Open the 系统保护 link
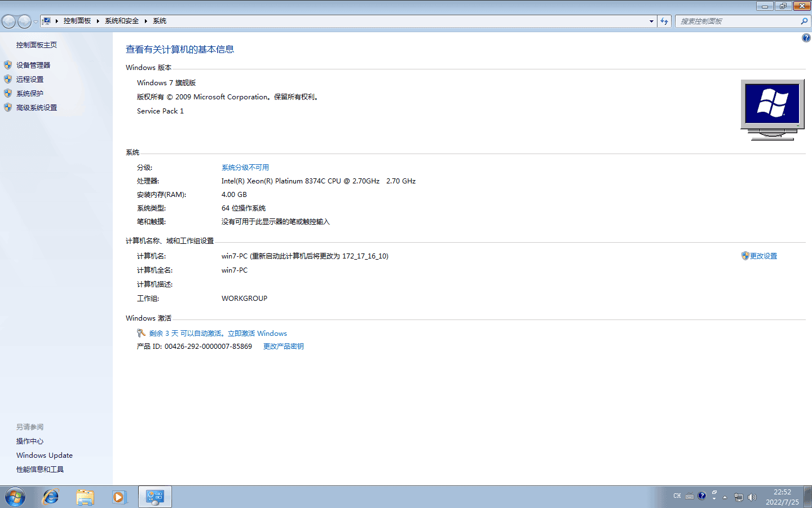Viewport: 812px width, 508px height. [x=30, y=94]
